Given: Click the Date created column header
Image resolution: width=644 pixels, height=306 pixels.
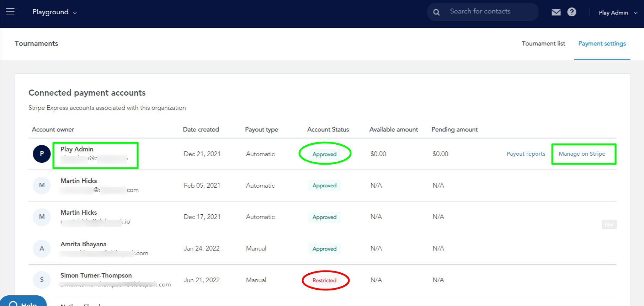Looking at the screenshot, I should tap(201, 130).
